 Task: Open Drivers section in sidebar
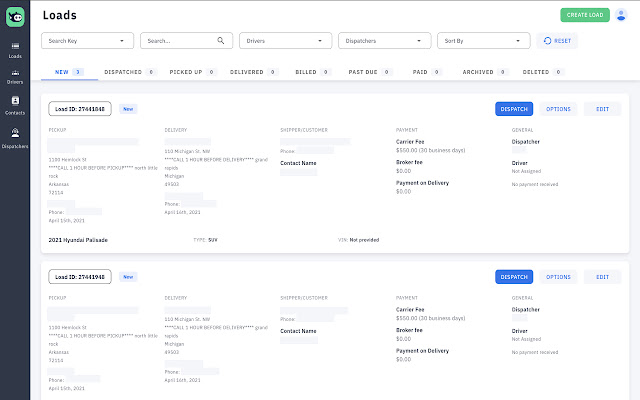tap(15, 76)
